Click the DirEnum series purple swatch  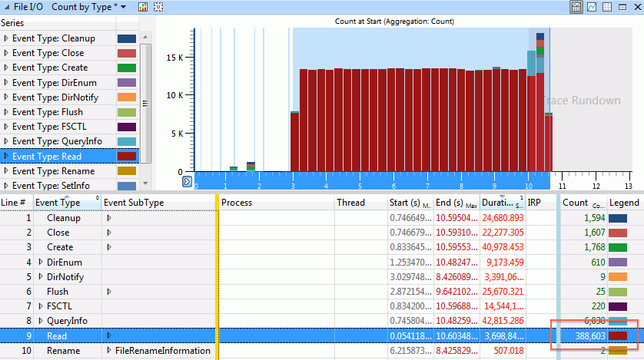[127, 83]
